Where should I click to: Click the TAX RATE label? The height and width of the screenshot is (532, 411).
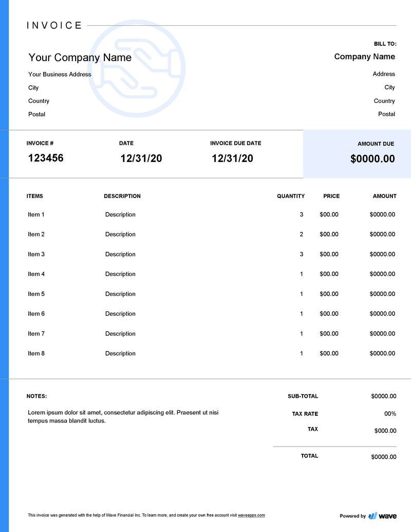(x=305, y=414)
